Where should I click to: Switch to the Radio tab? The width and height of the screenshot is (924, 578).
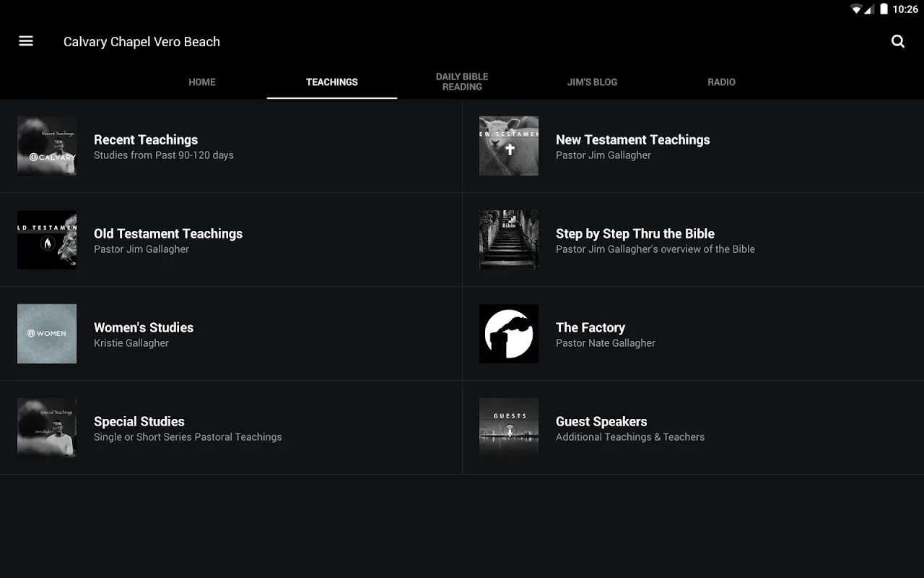tap(721, 82)
